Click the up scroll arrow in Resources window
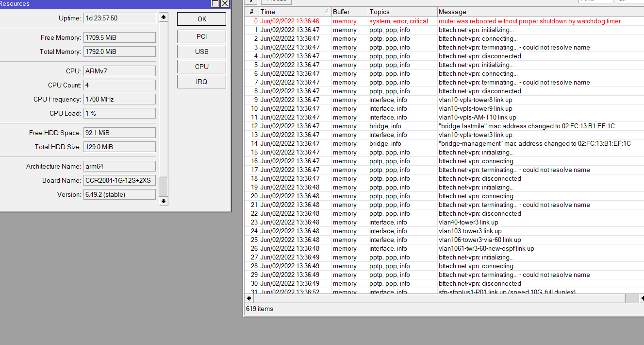The height and width of the screenshot is (345, 644). [164, 16]
